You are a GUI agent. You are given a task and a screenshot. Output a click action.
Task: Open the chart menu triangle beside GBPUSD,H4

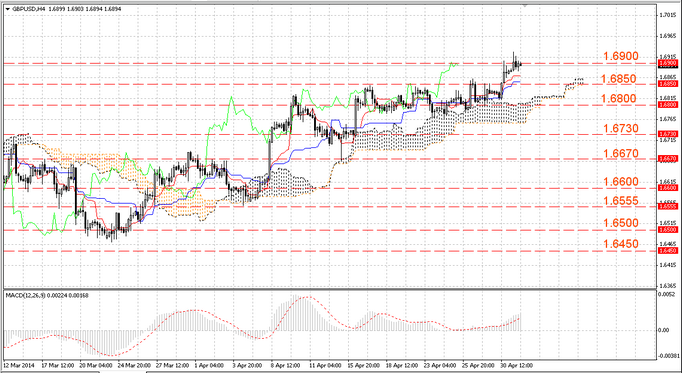pos(8,9)
